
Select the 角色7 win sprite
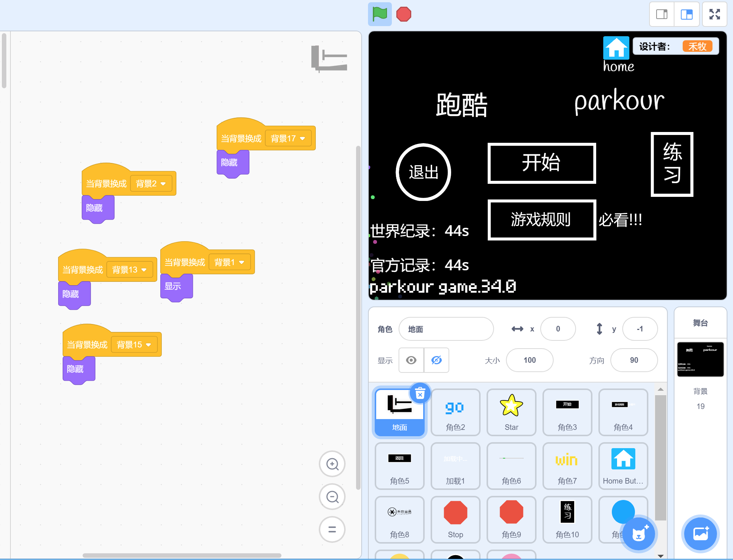[x=567, y=466]
